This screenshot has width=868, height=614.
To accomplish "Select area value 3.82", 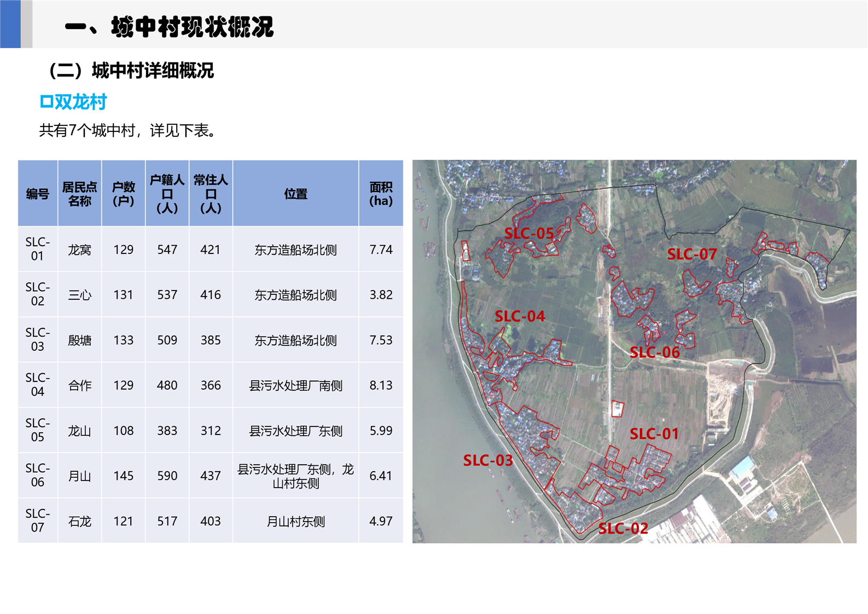I will click(381, 295).
